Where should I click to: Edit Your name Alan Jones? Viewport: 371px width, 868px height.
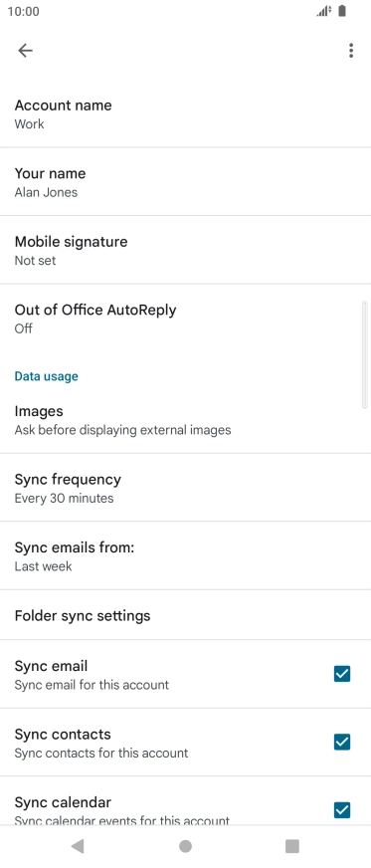click(x=185, y=182)
